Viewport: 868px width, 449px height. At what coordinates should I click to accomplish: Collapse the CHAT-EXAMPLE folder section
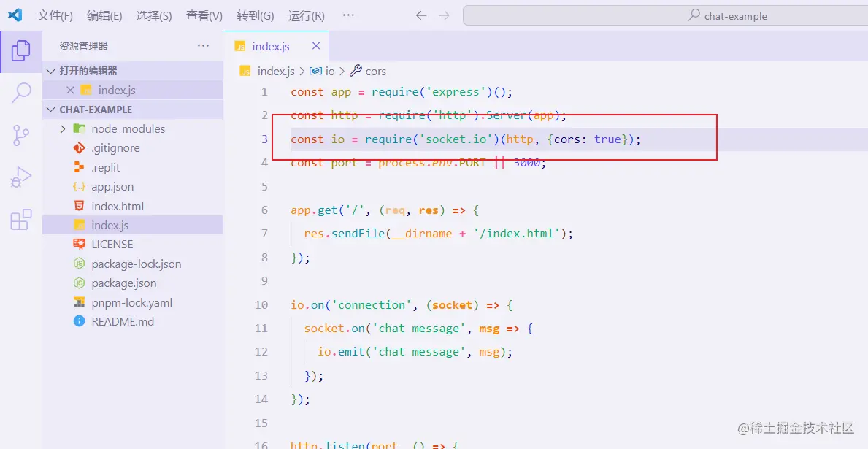(52, 110)
